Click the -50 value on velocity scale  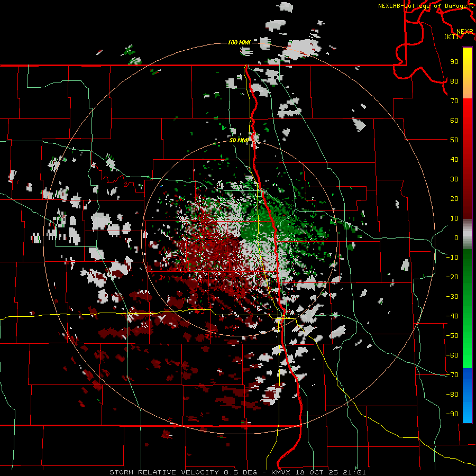pyautogui.click(x=452, y=336)
